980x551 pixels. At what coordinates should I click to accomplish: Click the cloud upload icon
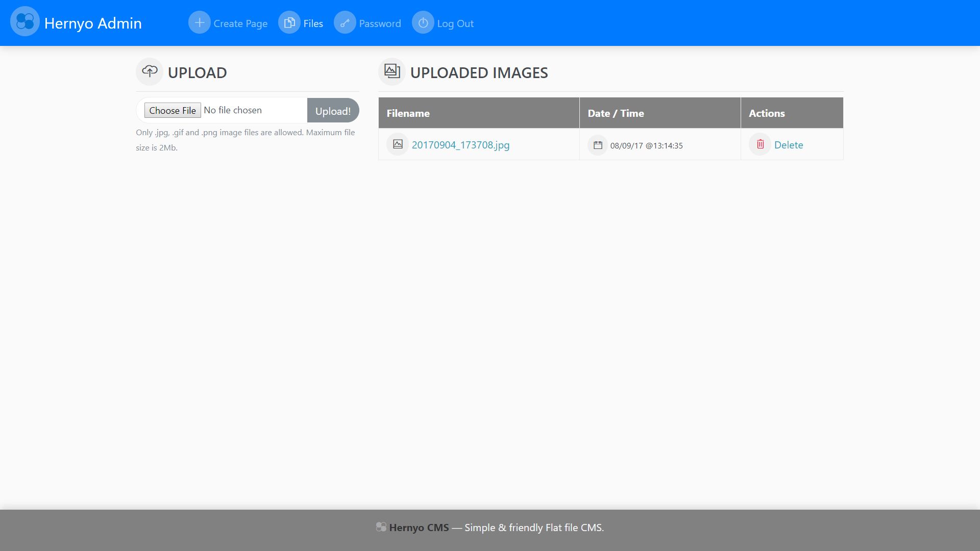click(x=150, y=71)
